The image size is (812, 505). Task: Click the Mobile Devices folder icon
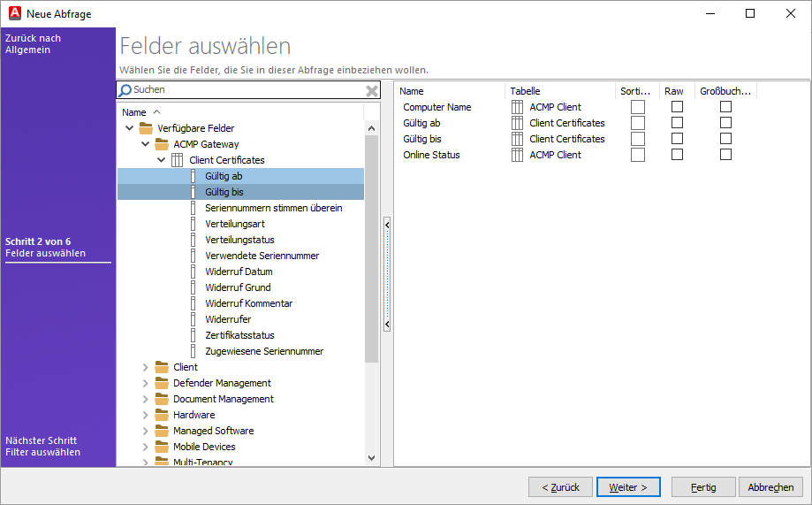[162, 447]
